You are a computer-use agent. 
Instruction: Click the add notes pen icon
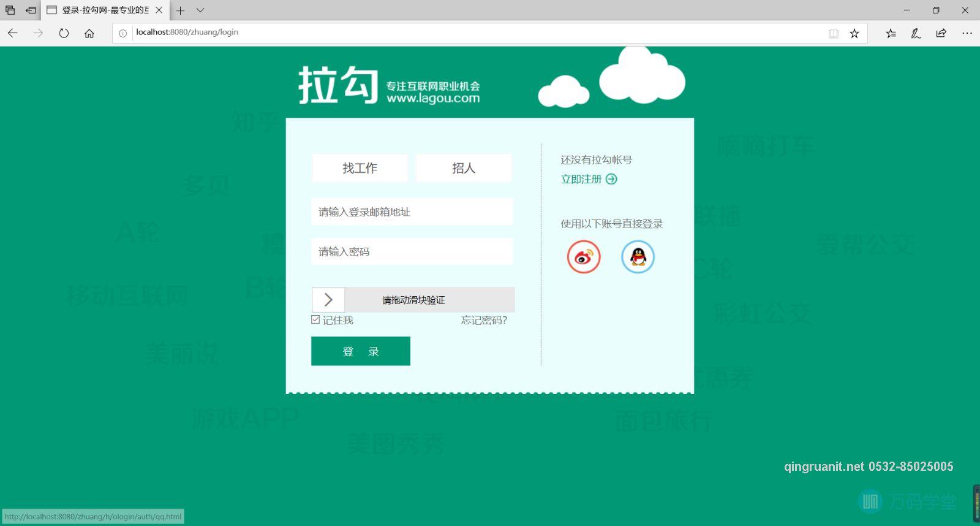coord(916,33)
